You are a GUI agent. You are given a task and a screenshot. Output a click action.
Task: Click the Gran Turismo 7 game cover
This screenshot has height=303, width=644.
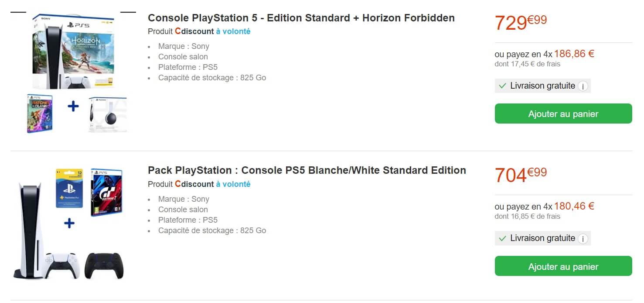pos(106,193)
